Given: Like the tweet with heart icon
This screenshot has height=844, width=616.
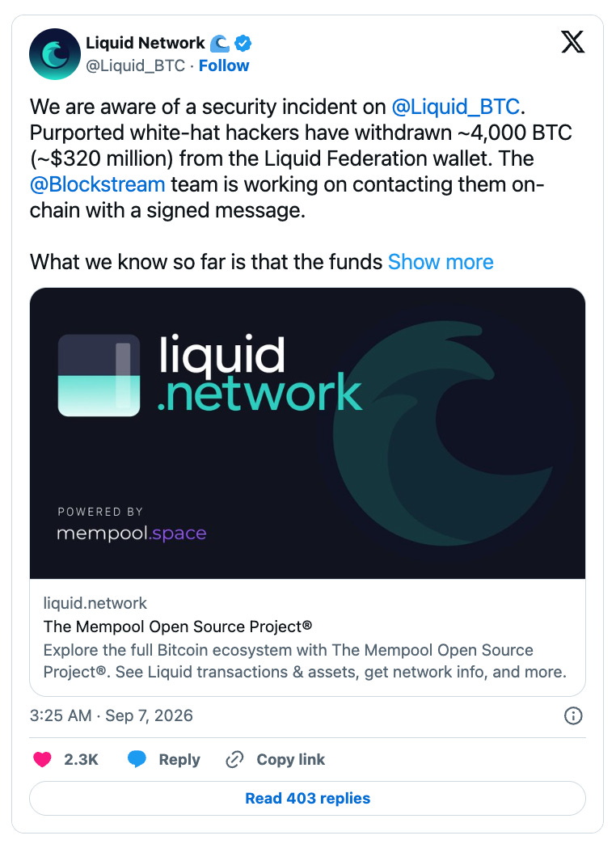Looking at the screenshot, I should coord(42,759).
